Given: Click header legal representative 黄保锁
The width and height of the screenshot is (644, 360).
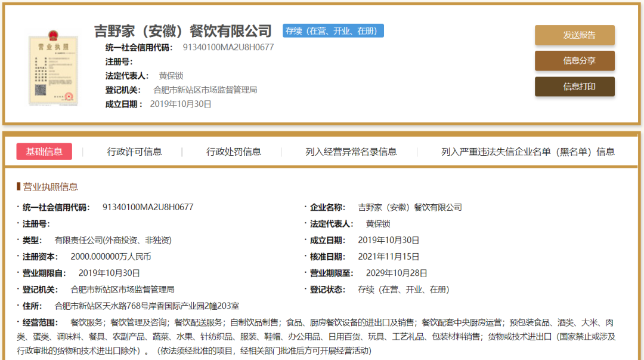Looking at the screenshot, I should tap(171, 76).
